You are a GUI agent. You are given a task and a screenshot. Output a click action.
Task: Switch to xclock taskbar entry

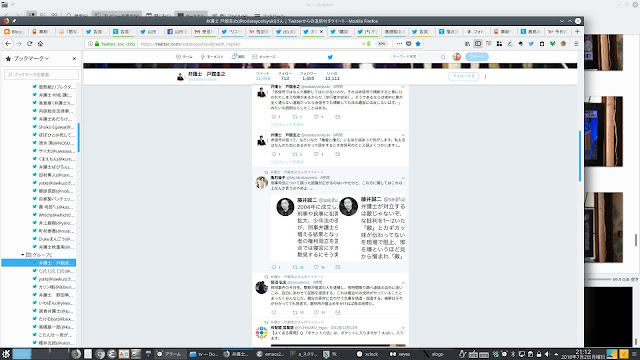pyautogui.click(x=368, y=354)
